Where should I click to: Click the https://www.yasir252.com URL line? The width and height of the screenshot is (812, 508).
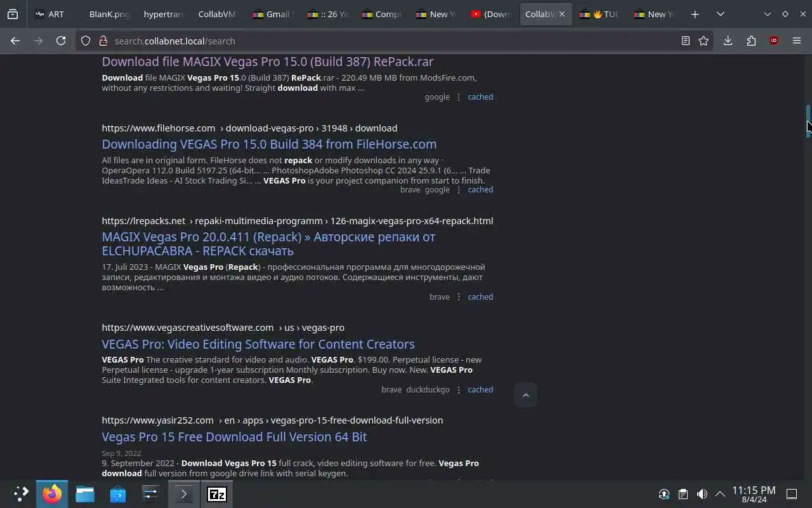(272, 420)
